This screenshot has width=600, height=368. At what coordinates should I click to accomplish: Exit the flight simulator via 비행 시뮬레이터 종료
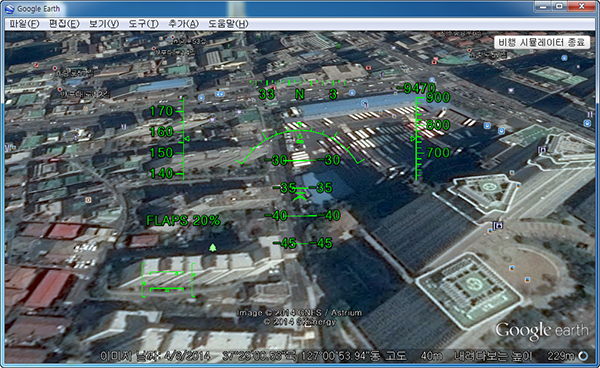point(541,42)
